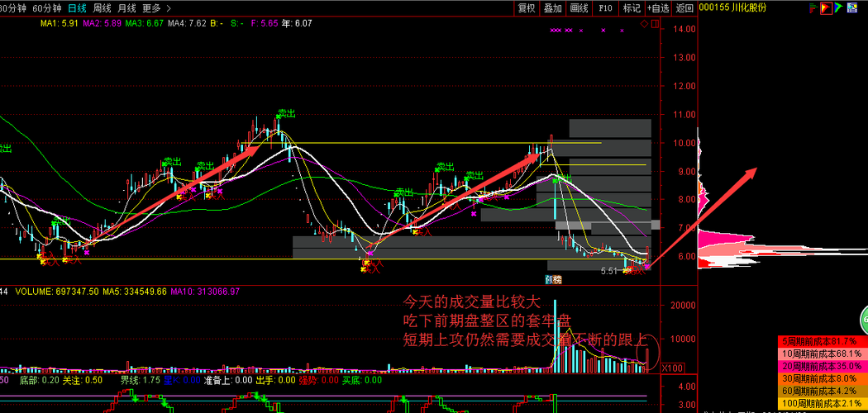The width and height of the screenshot is (868, 413).
Task: Open the blue window-layout icon top right
Action: [852, 7]
